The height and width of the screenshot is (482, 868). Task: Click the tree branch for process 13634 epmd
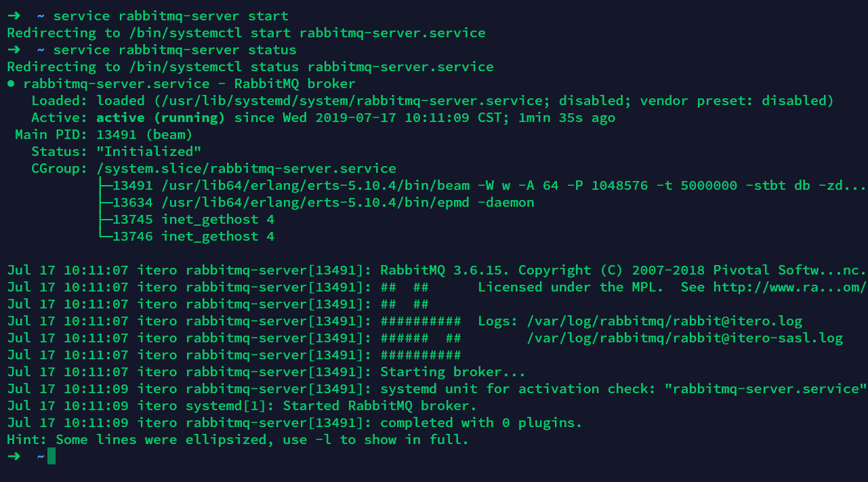click(104, 203)
